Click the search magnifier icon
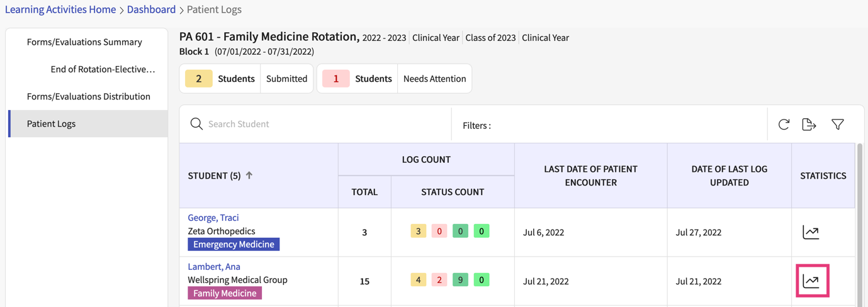Viewport: 868px width, 307px height. coord(196,124)
